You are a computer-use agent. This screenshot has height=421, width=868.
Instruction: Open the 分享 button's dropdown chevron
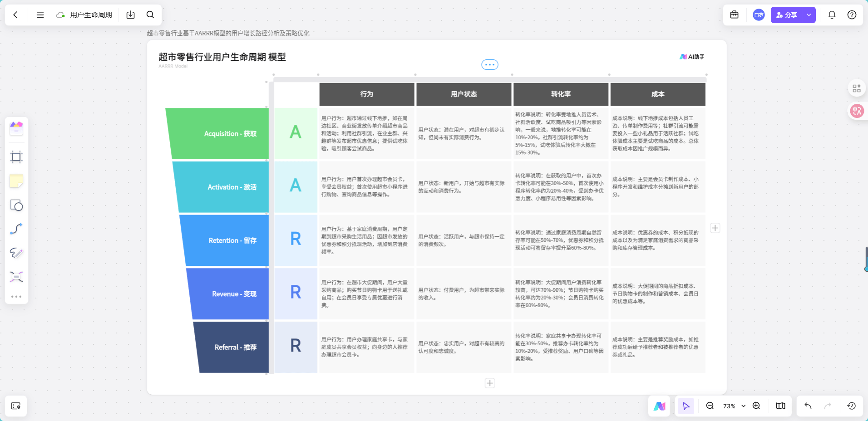coord(809,15)
